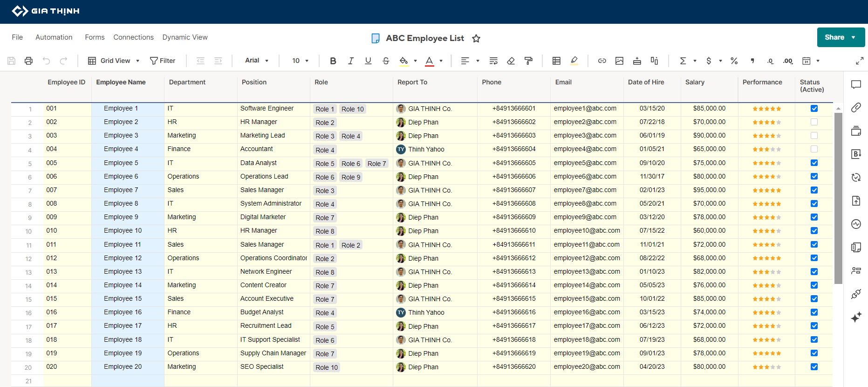Toggle Bold text formatting
The height and width of the screenshot is (387, 868).
[333, 61]
